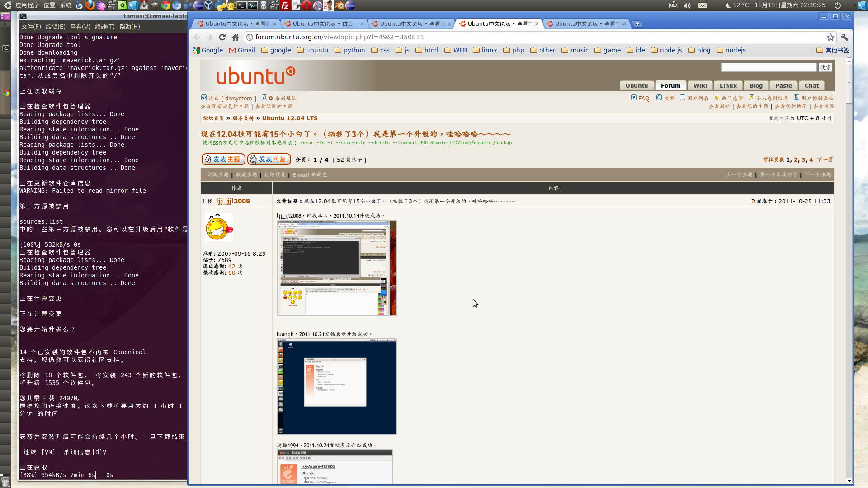Open a new Chrome tab
The height and width of the screenshot is (488, 868).
pyautogui.click(x=637, y=24)
